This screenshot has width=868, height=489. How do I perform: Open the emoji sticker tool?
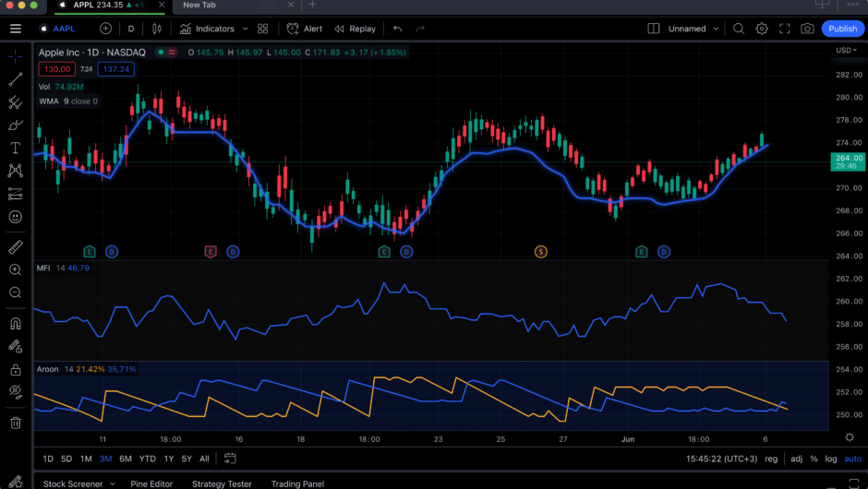coord(15,216)
